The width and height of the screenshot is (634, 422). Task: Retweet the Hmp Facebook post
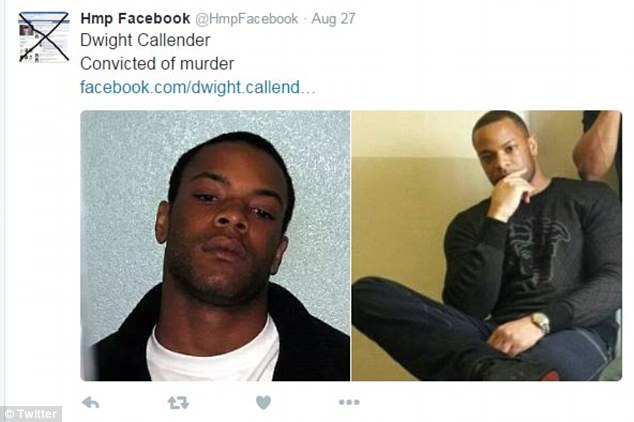pyautogui.click(x=178, y=403)
